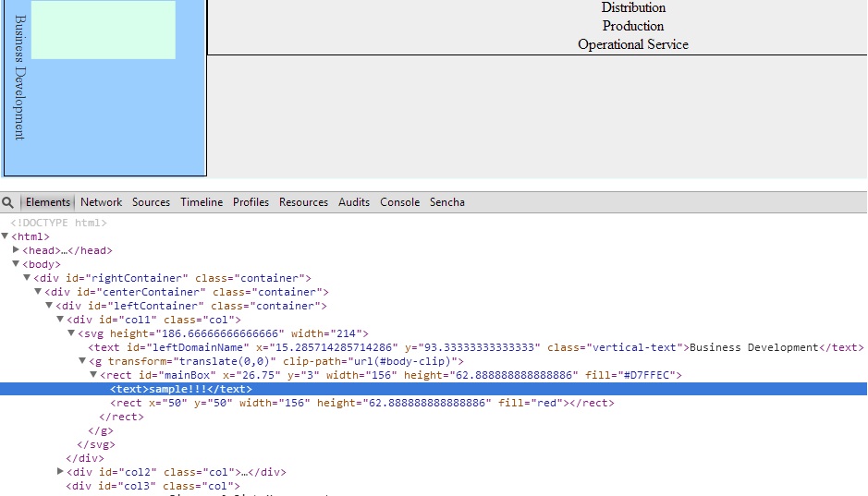Collapse the col1 div node
Image resolution: width=868 pixels, height=496 pixels.
60,319
